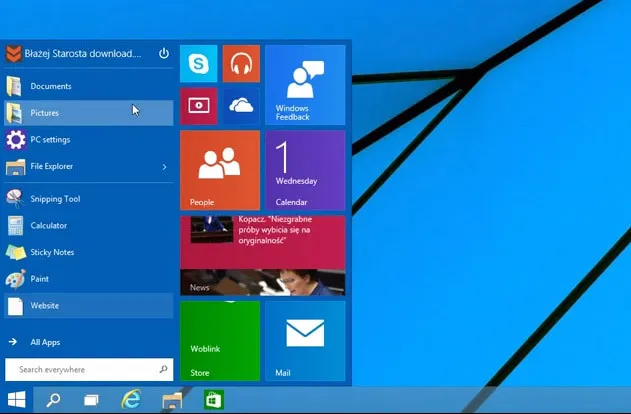This screenshot has height=414, width=631.
Task: Open the Power options button
Action: coord(164,53)
